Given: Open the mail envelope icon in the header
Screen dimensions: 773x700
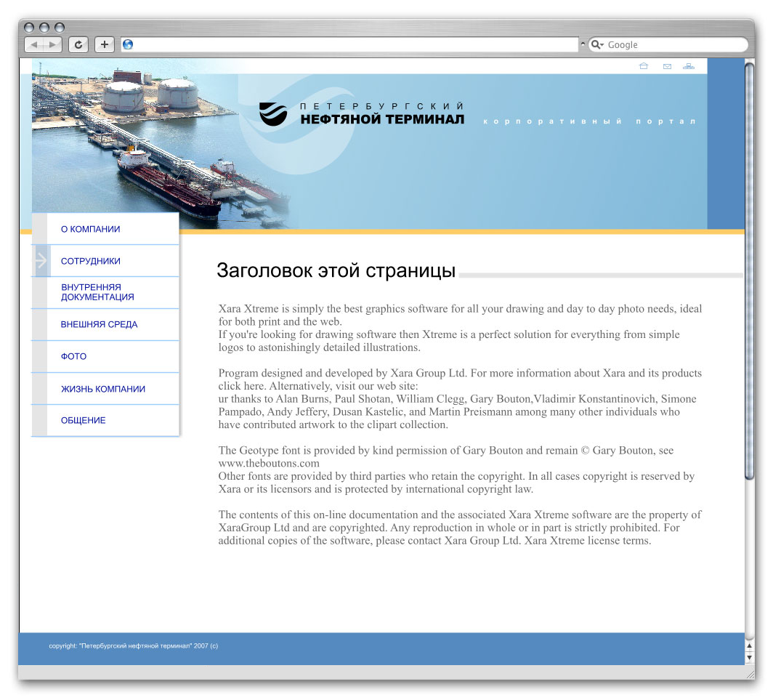Looking at the screenshot, I should [x=667, y=67].
